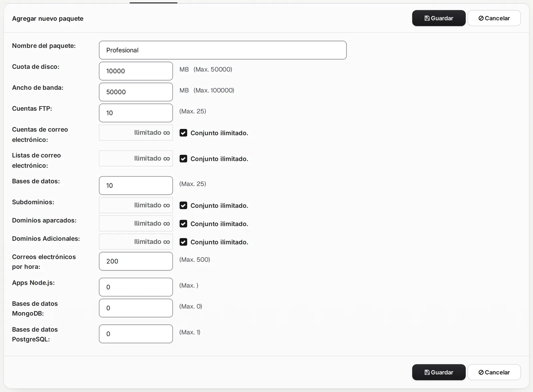The image size is (533, 392).
Task: Click the bottom Cancelar button
Action: point(494,372)
